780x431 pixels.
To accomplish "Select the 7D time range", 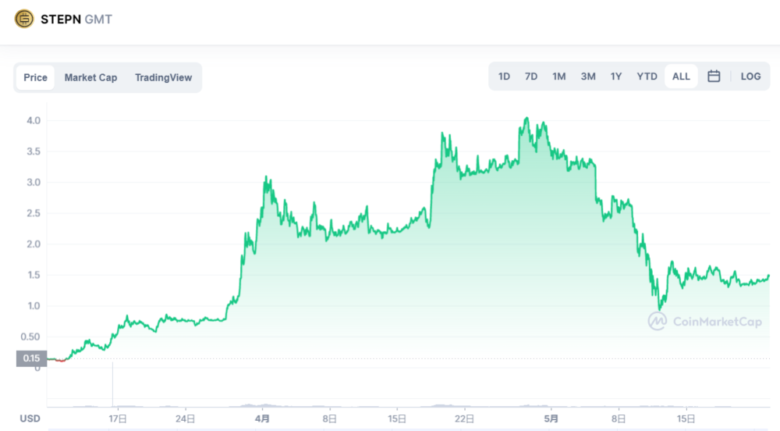I will coord(531,77).
